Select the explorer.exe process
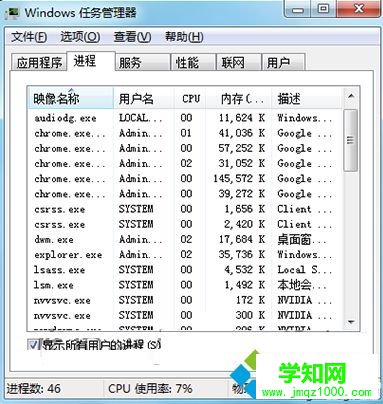Screen dimensions: 383x404 coord(185,255)
